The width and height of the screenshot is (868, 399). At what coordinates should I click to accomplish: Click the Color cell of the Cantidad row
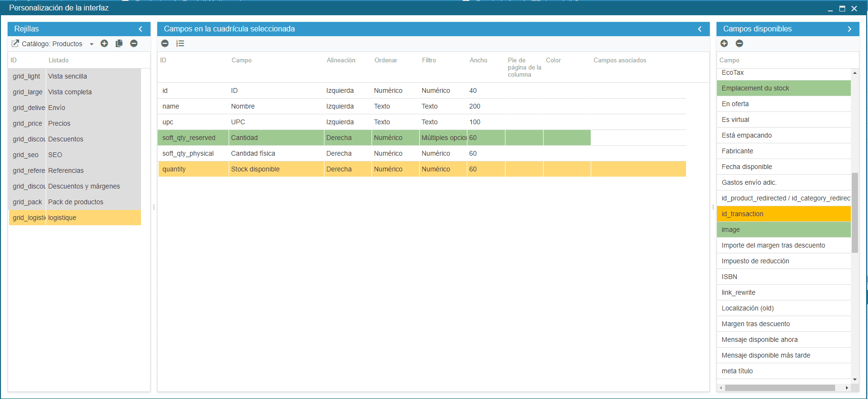(x=566, y=138)
